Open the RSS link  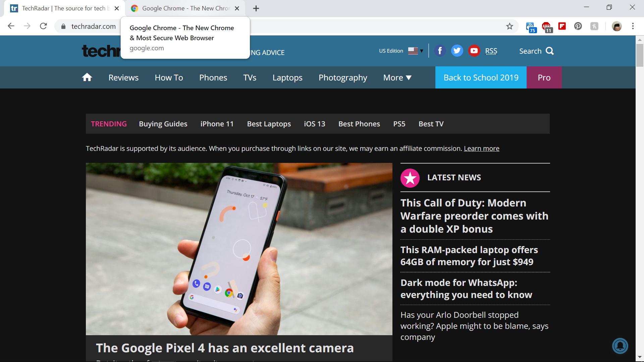[491, 51]
